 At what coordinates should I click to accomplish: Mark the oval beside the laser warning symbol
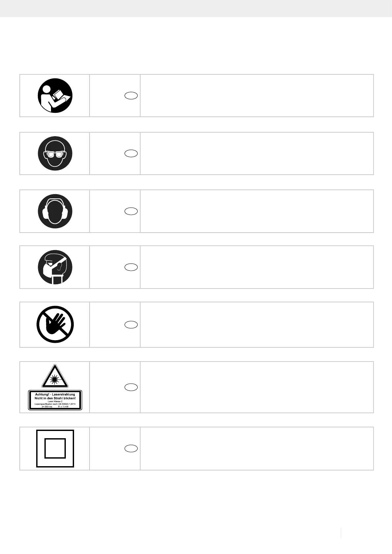[x=131, y=387]
